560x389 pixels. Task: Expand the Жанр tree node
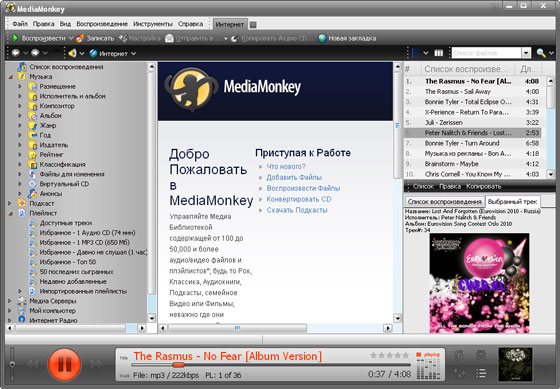pyautogui.click(x=20, y=125)
